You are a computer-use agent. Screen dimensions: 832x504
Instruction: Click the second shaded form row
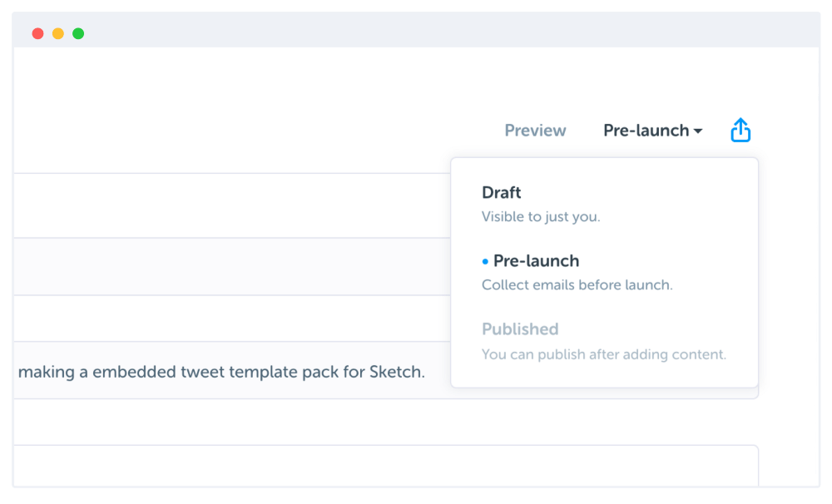(225, 267)
